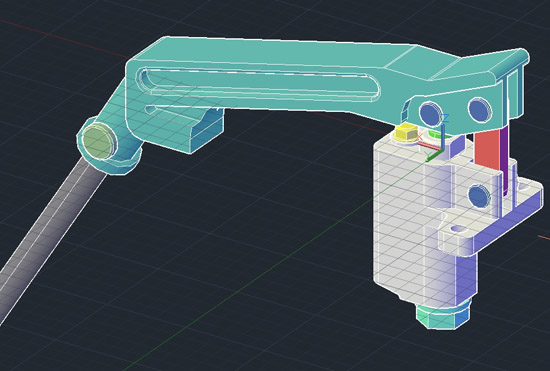Select the teal pivot collar around rod
The width and height of the screenshot is (550, 371).
point(109,146)
